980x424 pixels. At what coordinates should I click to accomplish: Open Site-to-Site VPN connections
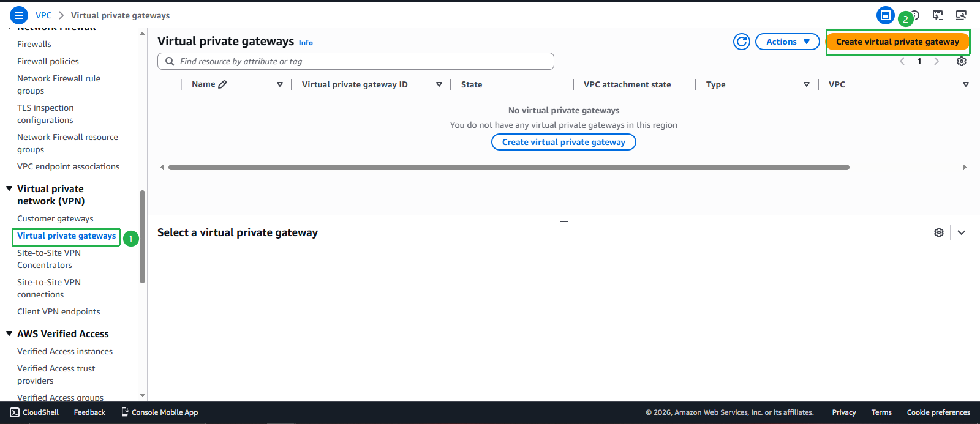[x=49, y=288]
